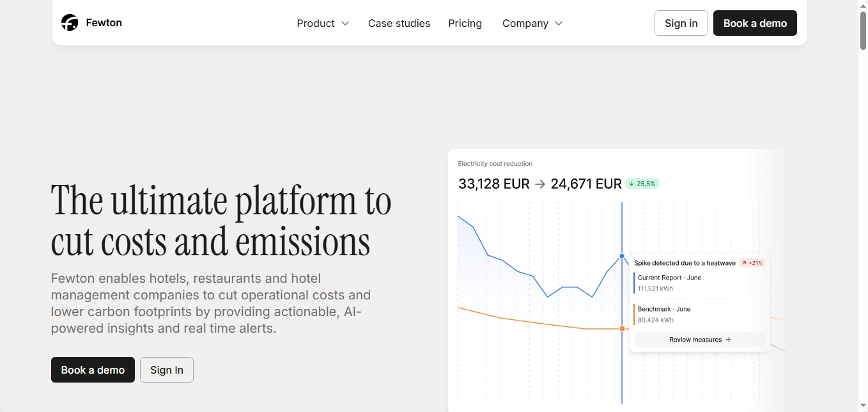The image size is (868, 412).
Task: Click Current Report · June text
Action: [x=669, y=278]
